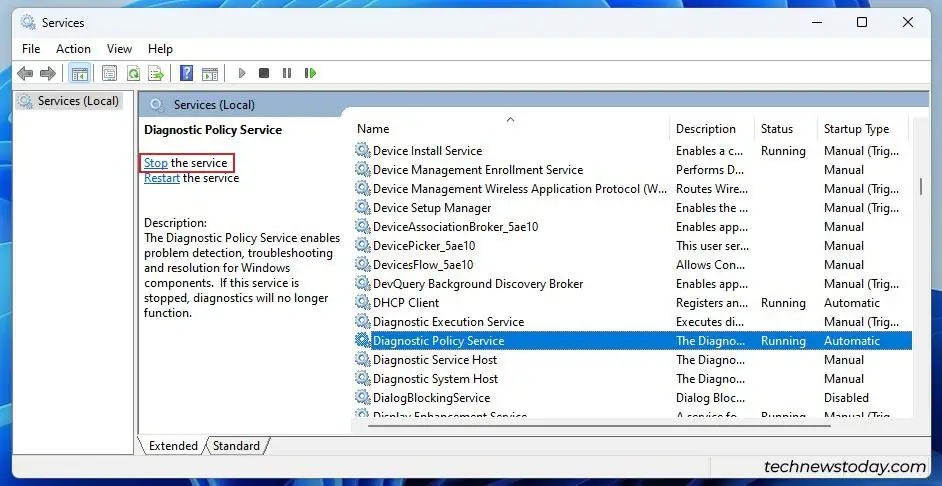
Task: Sort services by the Name column header
Action: 373,129
